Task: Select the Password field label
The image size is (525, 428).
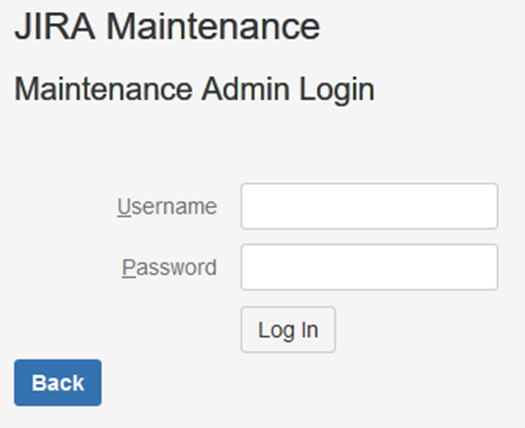Action: 169,267
